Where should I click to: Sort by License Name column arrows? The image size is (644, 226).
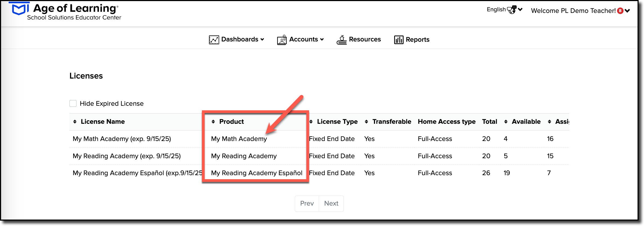click(75, 122)
